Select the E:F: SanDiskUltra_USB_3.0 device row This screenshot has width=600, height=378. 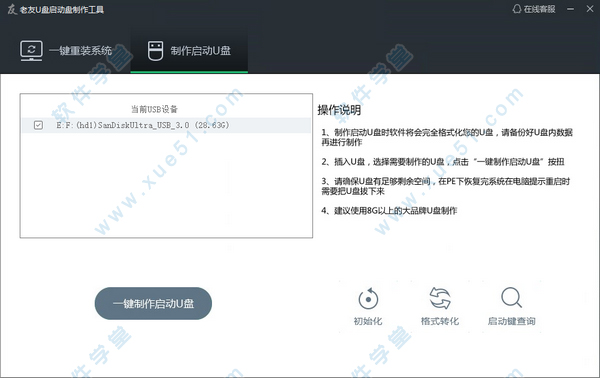click(x=166, y=125)
